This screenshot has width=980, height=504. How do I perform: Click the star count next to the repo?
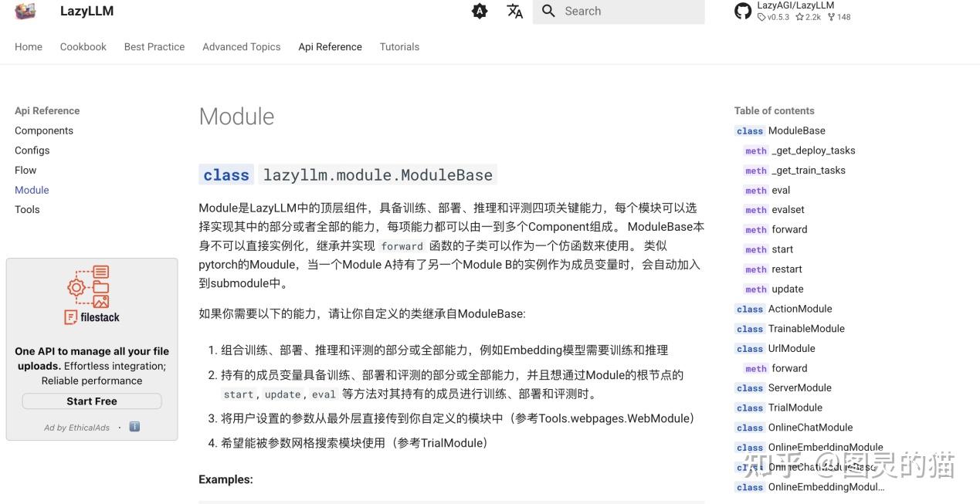[x=808, y=16]
